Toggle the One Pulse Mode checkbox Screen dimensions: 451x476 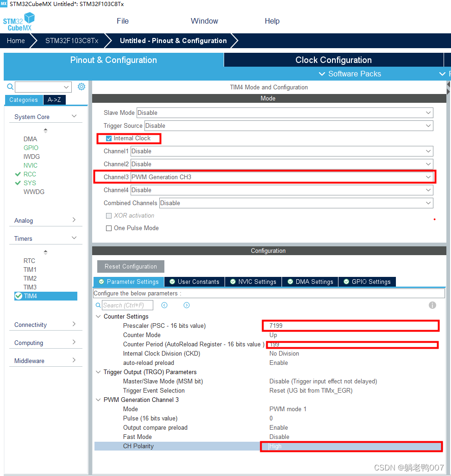109,228
